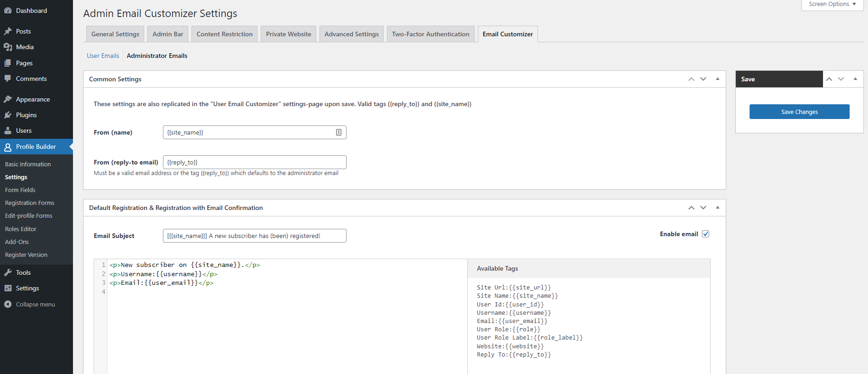Click the Website:{{website}} tag line

510,346
